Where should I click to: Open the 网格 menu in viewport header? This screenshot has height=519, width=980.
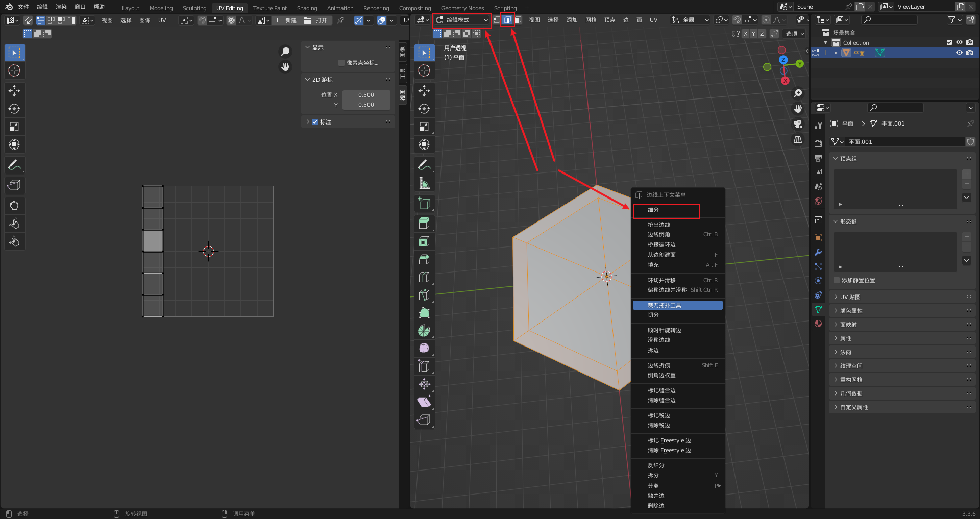tap(591, 20)
